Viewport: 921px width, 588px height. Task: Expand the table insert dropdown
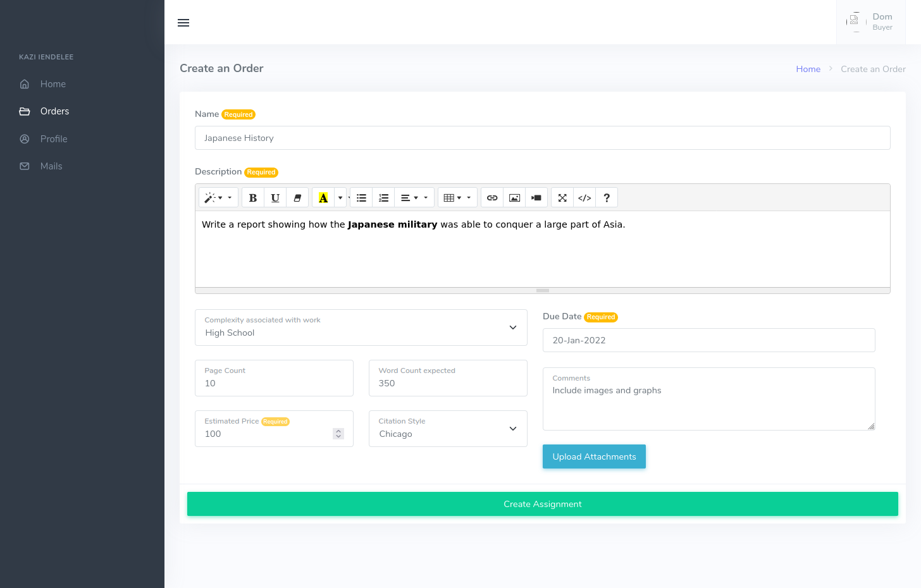click(457, 198)
